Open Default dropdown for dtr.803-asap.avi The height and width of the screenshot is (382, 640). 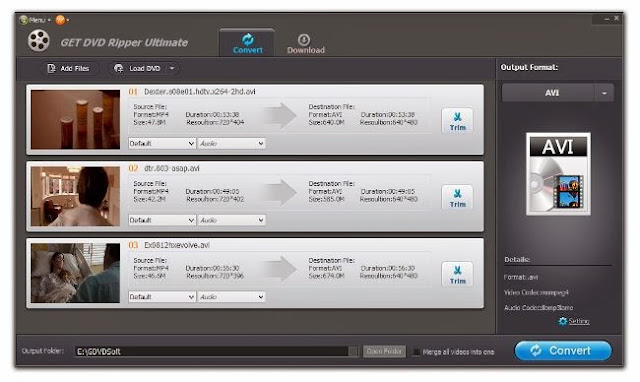click(162, 220)
